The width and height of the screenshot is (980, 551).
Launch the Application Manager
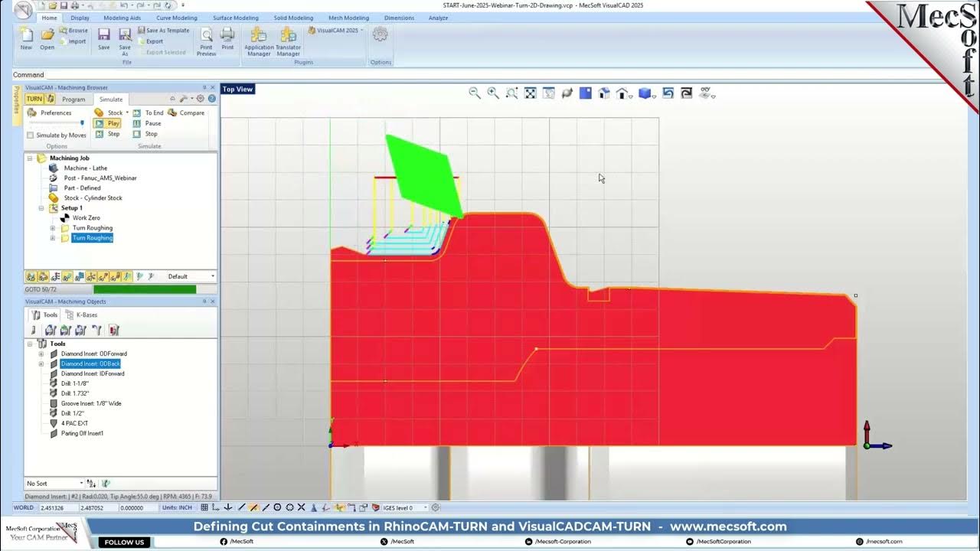[x=259, y=41]
